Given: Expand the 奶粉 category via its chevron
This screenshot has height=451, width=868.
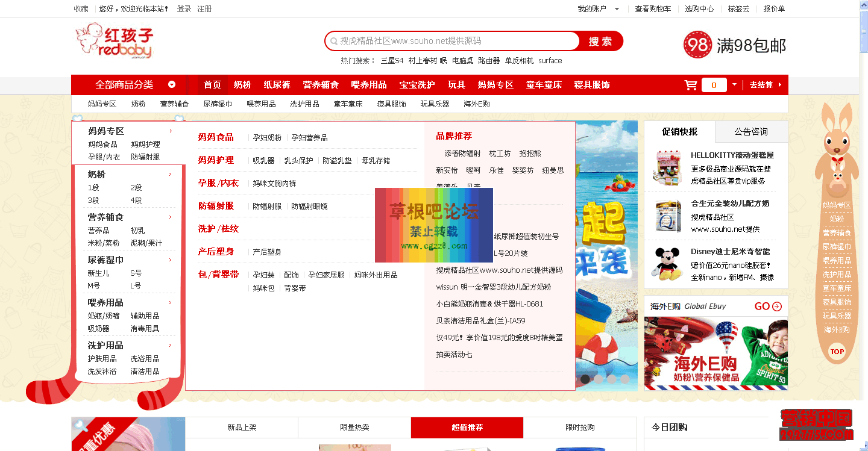Looking at the screenshot, I should [x=170, y=173].
